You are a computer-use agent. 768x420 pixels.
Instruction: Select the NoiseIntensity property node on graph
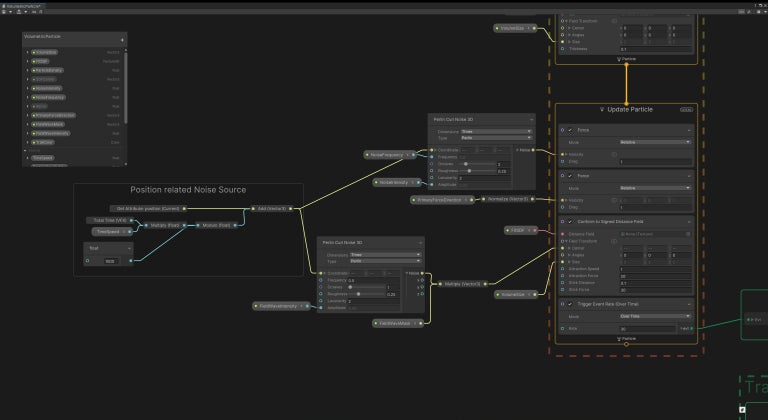397,182
